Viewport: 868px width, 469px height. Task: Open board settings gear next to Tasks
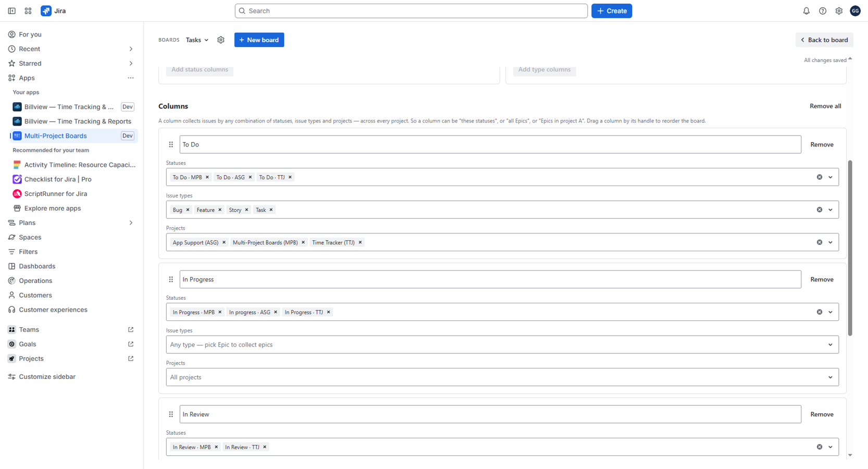(x=221, y=40)
